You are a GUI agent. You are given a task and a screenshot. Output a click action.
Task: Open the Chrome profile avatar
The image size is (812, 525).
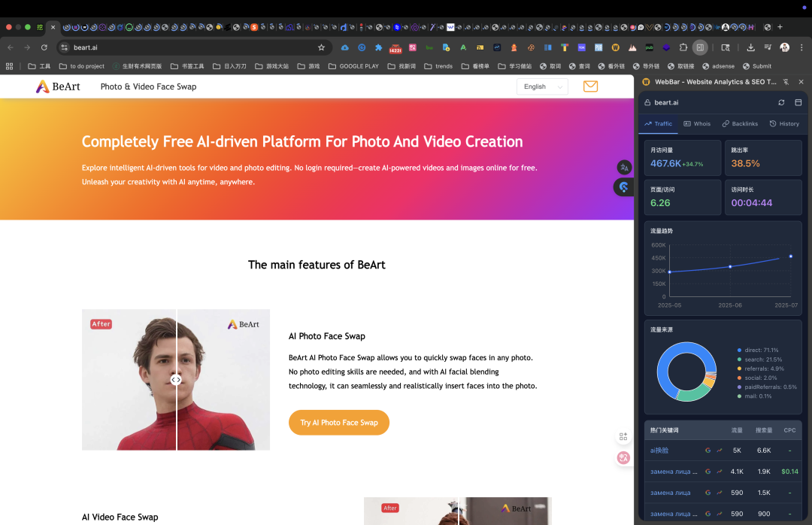pyautogui.click(x=784, y=47)
